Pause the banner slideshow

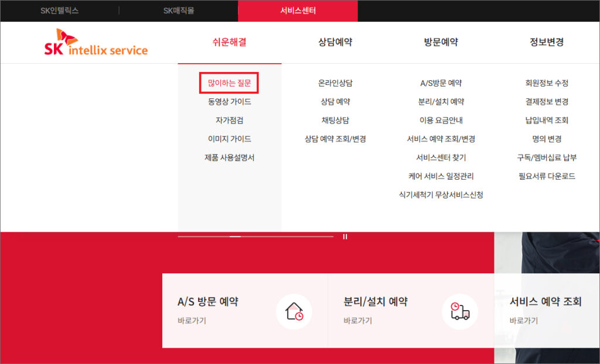click(345, 236)
